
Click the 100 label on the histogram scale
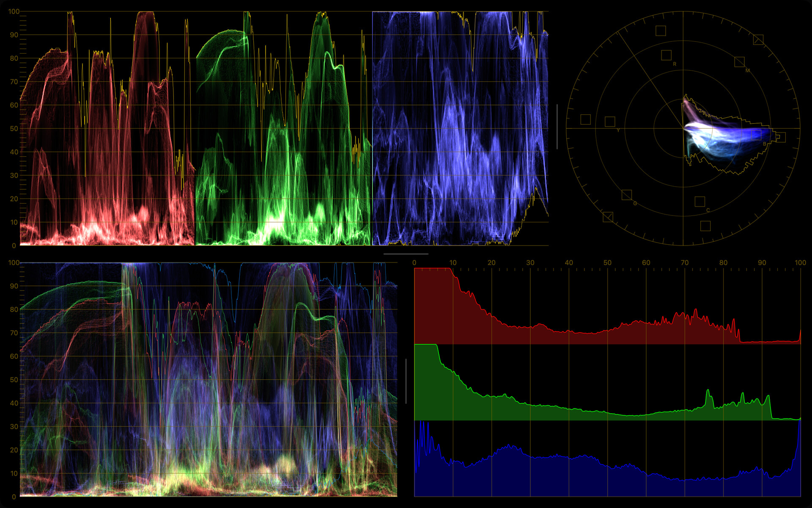pyautogui.click(x=800, y=262)
